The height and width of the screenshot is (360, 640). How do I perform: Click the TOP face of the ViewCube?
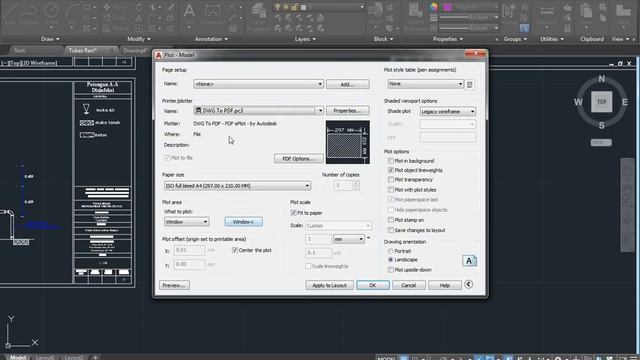coord(602,102)
